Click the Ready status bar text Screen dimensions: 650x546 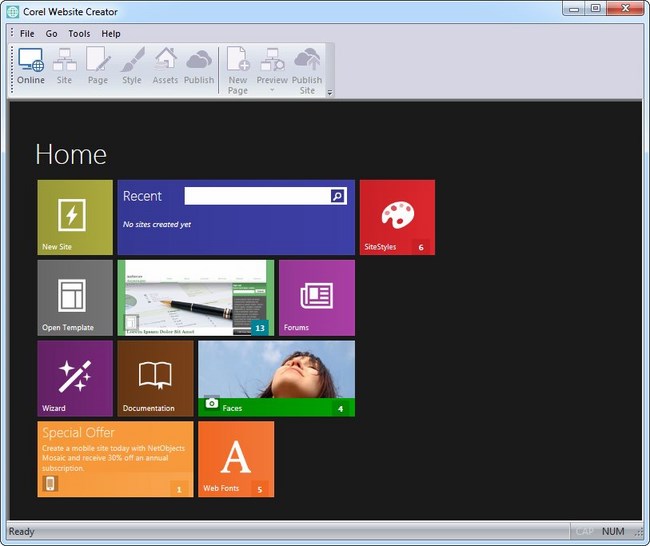[22, 531]
